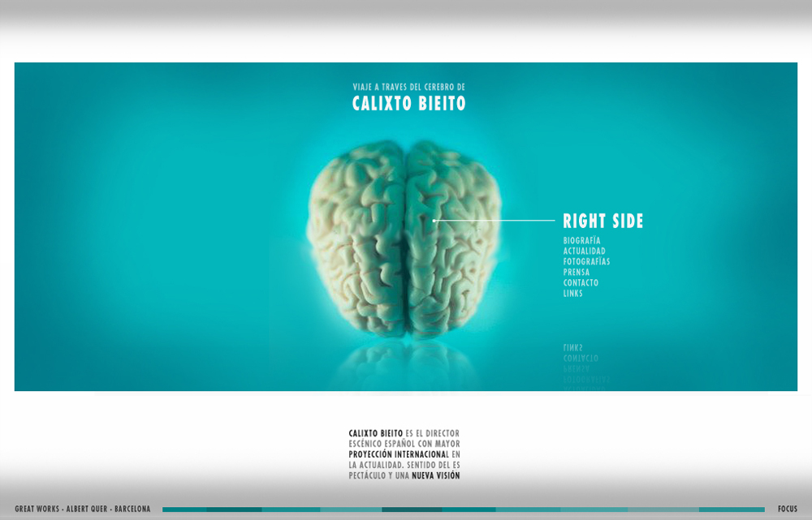Click the last teal segment of the footer bar

point(731,509)
